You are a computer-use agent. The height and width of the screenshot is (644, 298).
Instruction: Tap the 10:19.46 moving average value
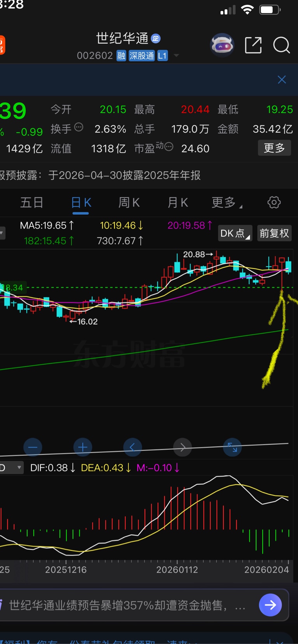tap(121, 226)
